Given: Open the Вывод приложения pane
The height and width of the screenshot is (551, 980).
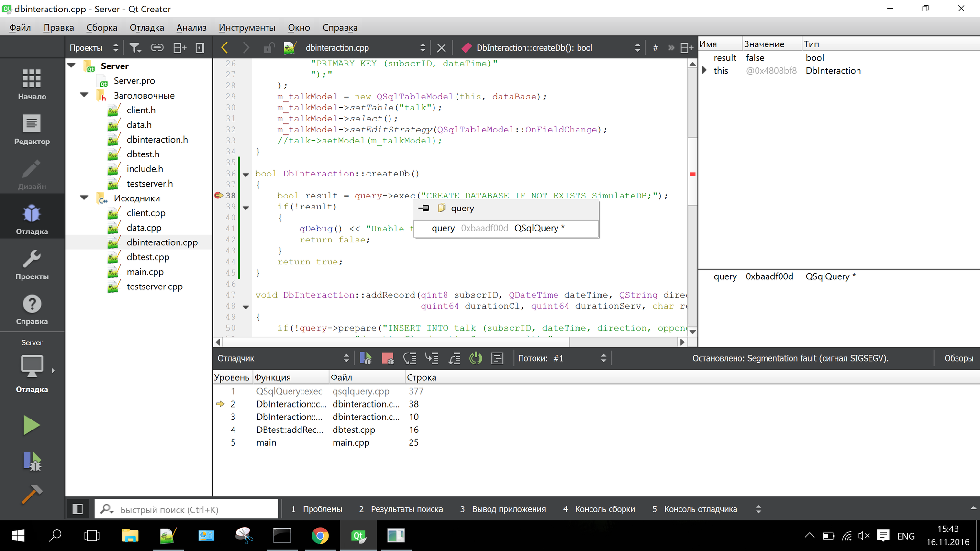Looking at the screenshot, I should [x=503, y=509].
